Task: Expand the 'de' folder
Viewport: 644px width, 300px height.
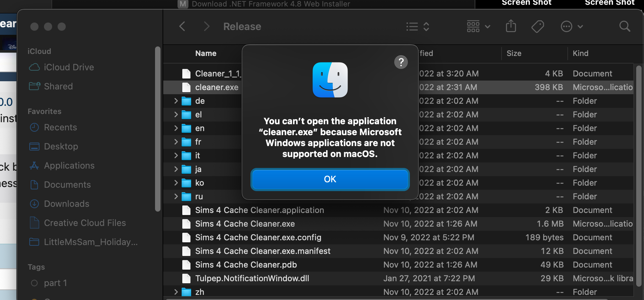Action: tap(176, 101)
